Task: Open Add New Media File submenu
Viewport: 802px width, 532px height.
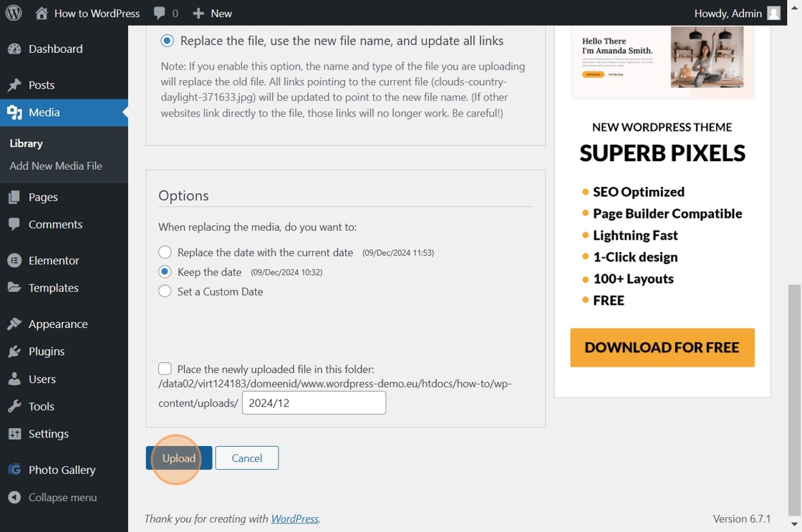Action: pos(56,165)
